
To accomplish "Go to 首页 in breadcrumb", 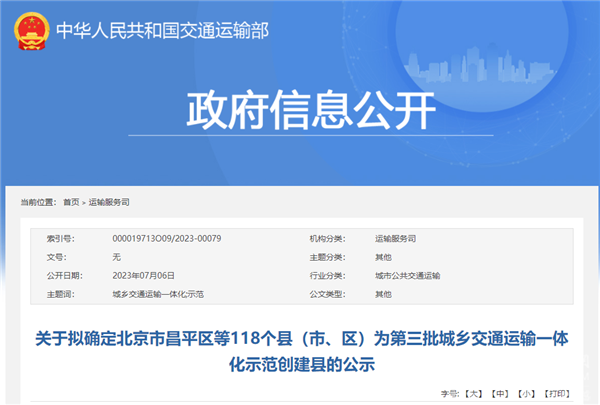I will click(71, 202).
